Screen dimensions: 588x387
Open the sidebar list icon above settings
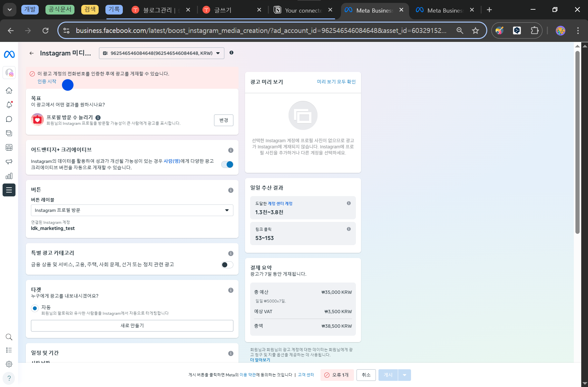9,350
